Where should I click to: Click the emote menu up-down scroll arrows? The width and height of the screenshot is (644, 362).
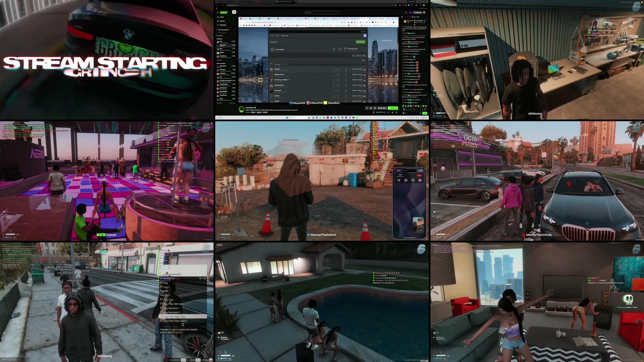pyautogui.click(x=183, y=325)
